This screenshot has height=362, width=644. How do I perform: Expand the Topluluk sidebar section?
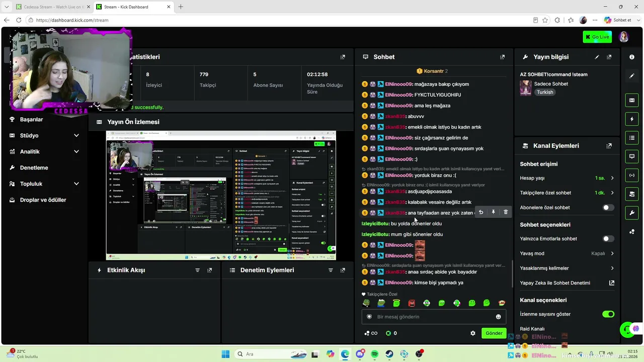(x=45, y=184)
